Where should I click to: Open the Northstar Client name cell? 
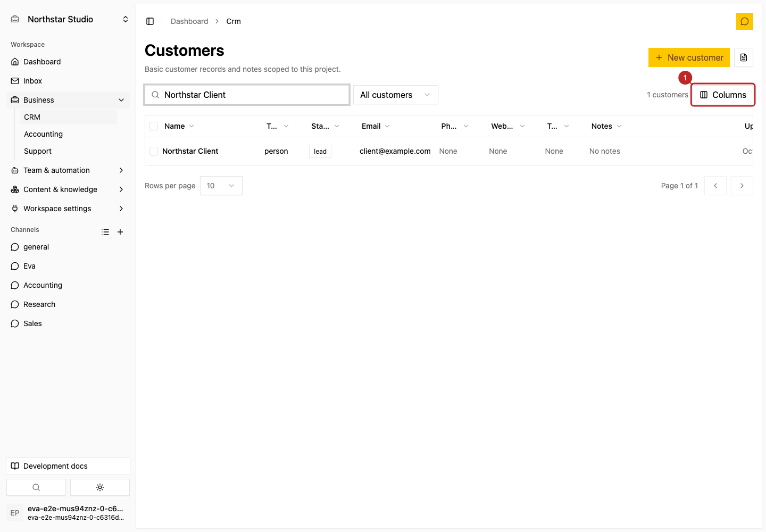190,151
